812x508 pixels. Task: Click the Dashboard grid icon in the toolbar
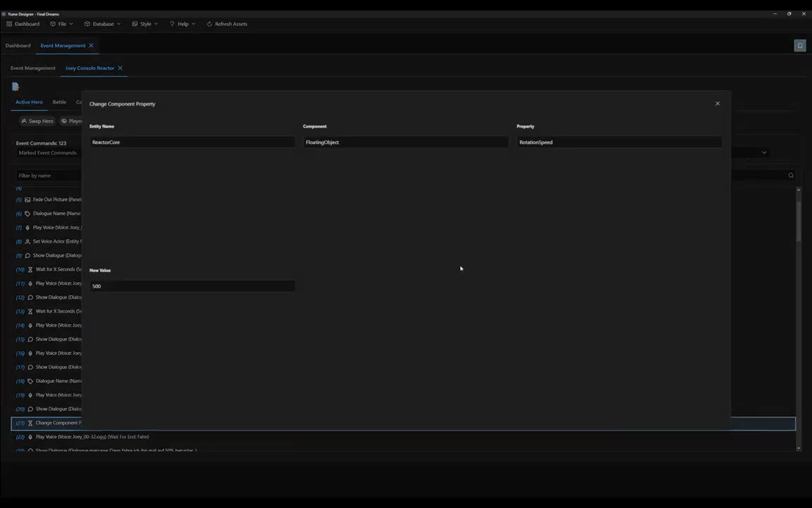(11, 23)
